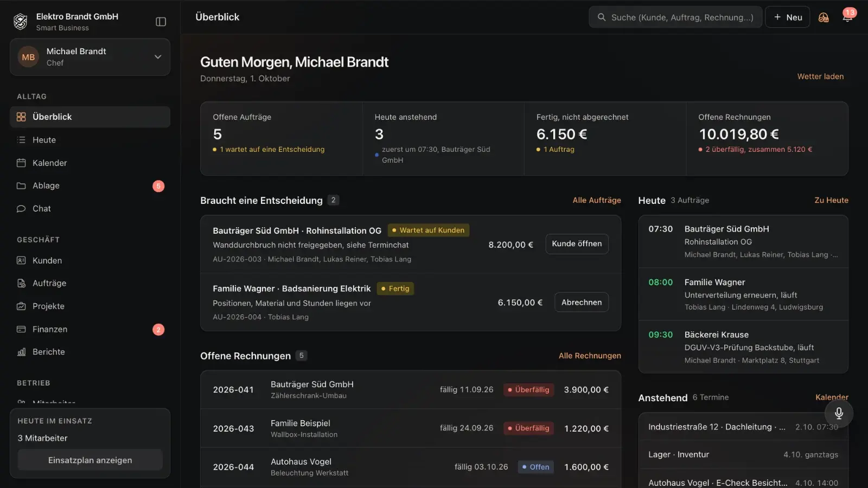868x488 pixels.
Task: Open invoice 2026-043 Familie Beispiel
Action: (411, 428)
